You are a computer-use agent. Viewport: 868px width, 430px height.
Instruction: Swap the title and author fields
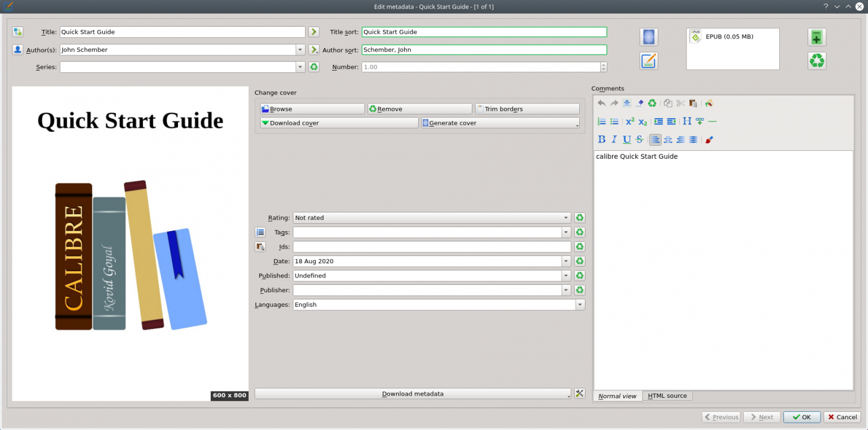(18, 32)
